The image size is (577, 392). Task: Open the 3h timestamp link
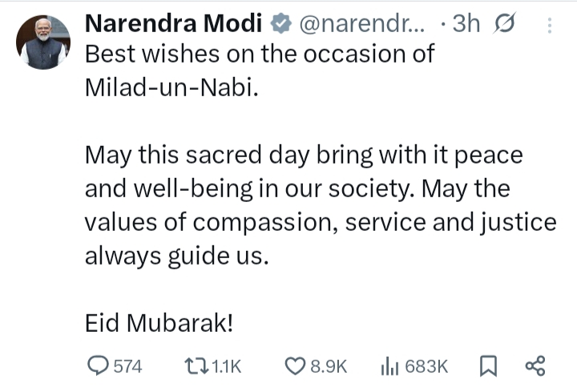tap(466, 25)
